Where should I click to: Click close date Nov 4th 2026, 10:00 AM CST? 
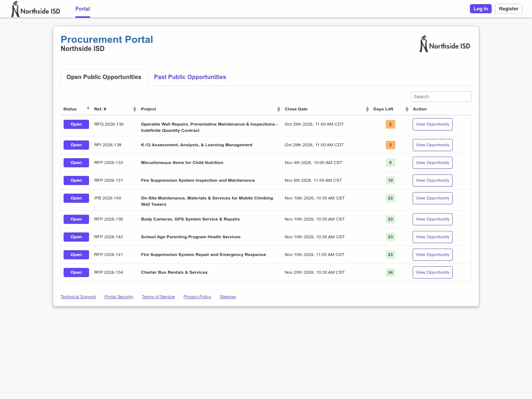(x=313, y=163)
